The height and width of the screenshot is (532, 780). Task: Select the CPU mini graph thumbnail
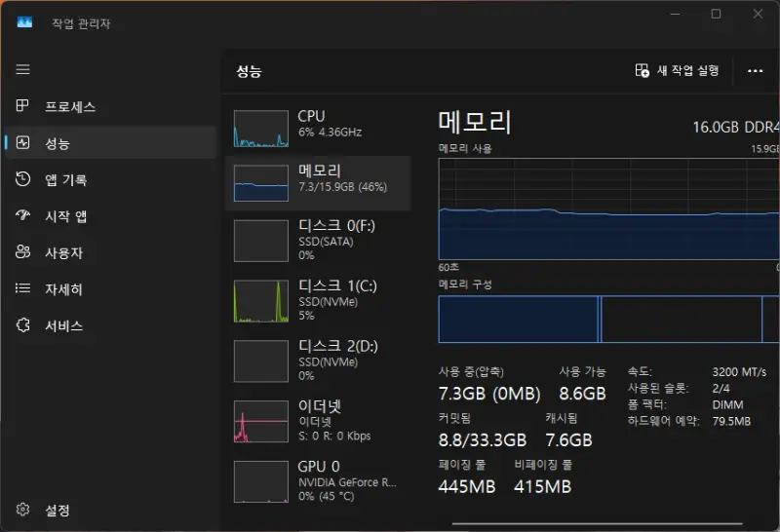(261, 129)
